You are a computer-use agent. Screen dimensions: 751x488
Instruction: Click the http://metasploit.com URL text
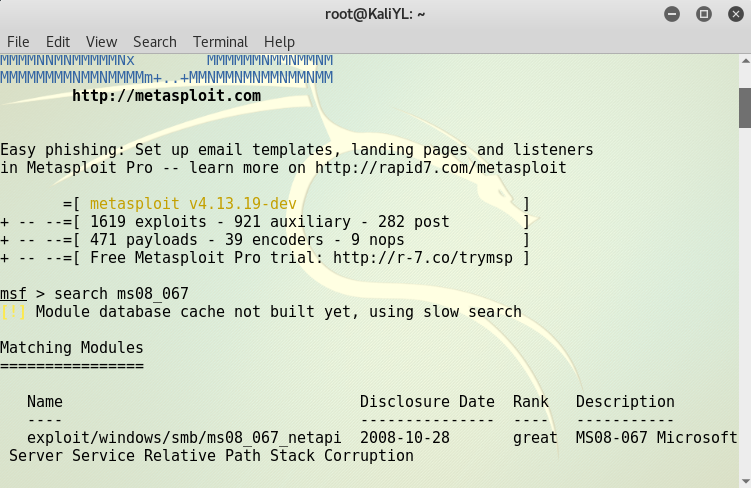[167, 96]
